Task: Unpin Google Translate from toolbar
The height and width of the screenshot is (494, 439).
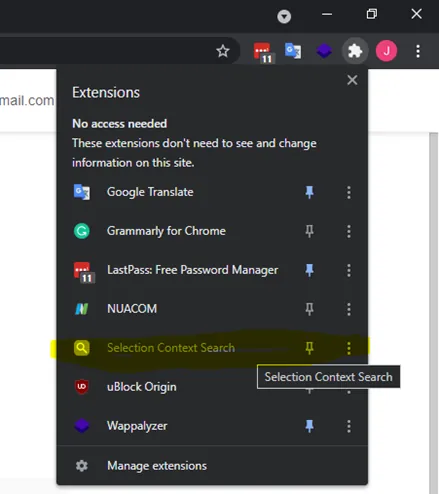Action: [x=309, y=192]
